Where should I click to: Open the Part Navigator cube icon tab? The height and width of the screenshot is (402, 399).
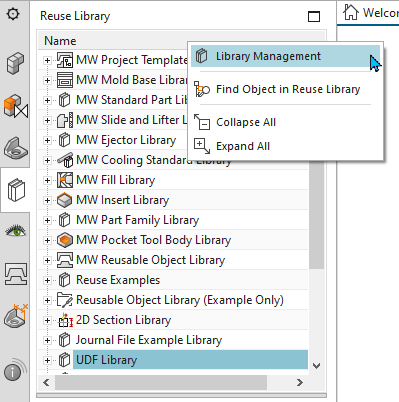15,63
